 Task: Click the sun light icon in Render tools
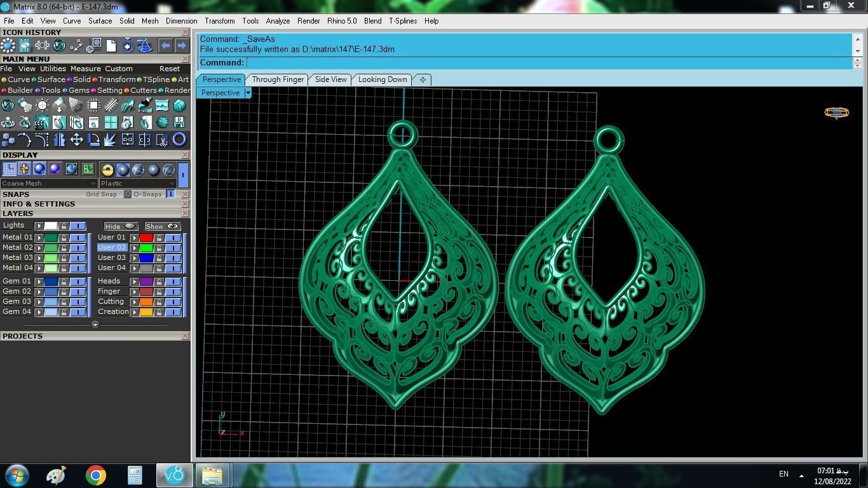[42, 105]
